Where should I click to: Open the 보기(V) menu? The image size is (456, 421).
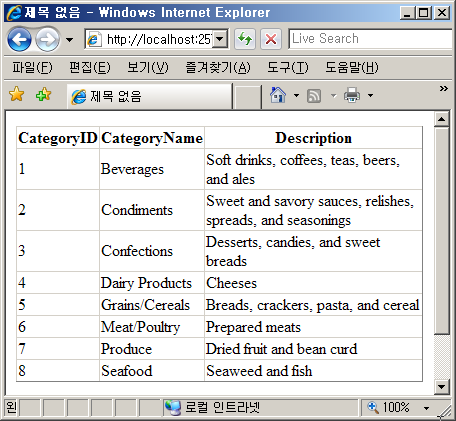(148, 68)
